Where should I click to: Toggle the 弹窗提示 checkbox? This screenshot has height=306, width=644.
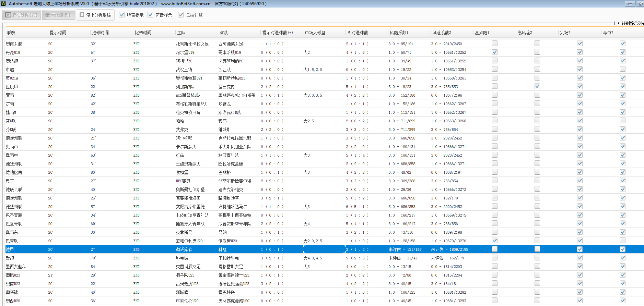pos(122,15)
